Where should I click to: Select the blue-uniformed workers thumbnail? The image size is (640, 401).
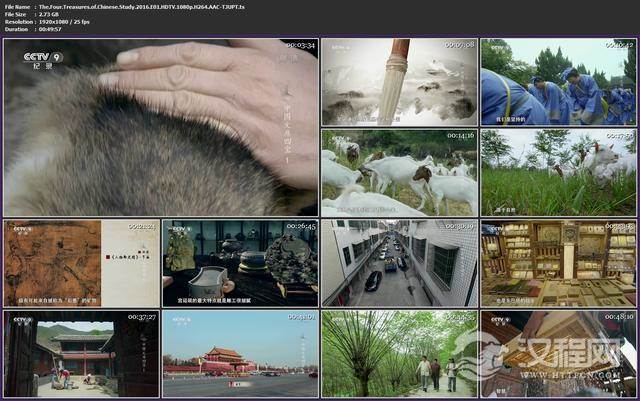(x=557, y=82)
